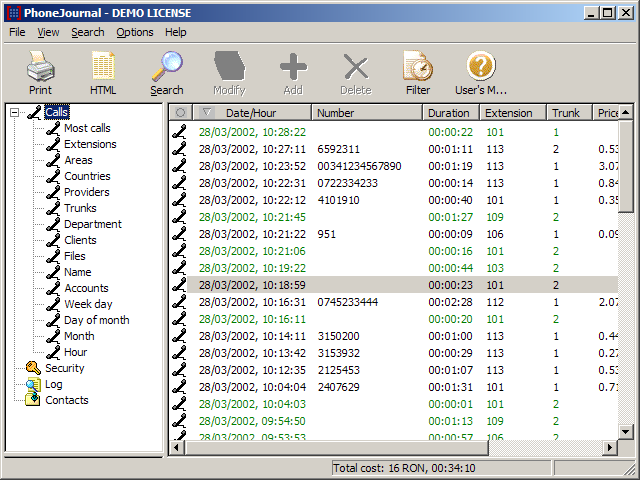The image size is (640, 480).
Task: Select the Most calls tree item
Action: (x=87, y=128)
